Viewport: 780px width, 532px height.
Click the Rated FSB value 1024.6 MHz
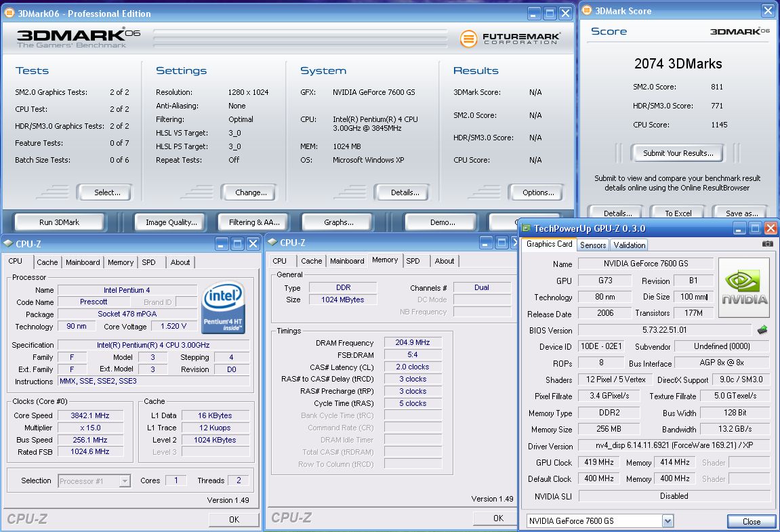[90, 451]
